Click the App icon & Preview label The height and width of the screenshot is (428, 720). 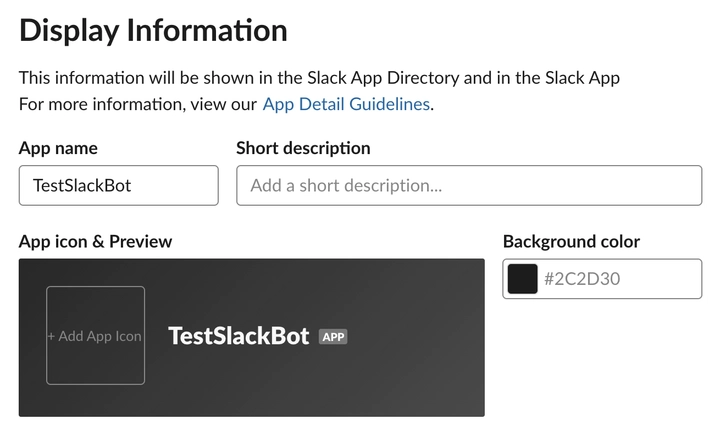click(96, 242)
